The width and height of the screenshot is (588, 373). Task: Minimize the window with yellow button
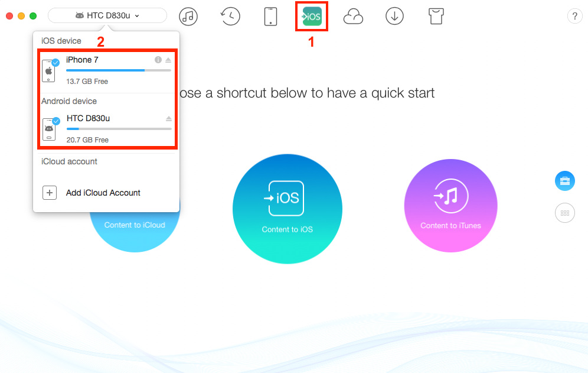(21, 16)
